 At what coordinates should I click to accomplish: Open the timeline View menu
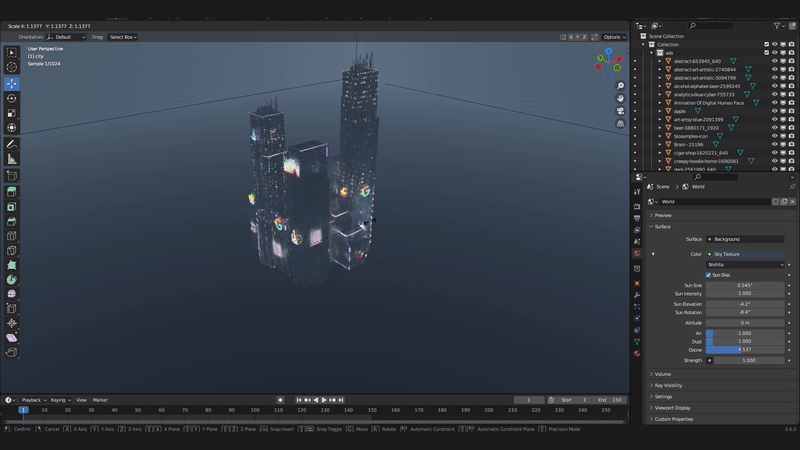(x=81, y=400)
